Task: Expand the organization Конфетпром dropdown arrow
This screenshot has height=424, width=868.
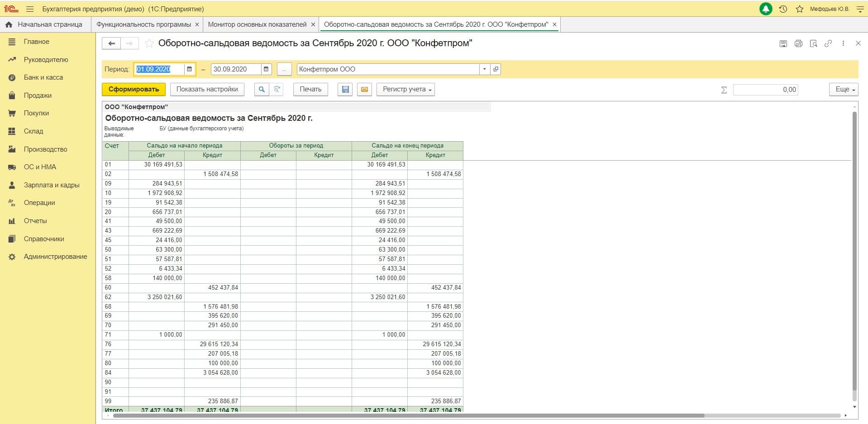Action: pos(484,69)
